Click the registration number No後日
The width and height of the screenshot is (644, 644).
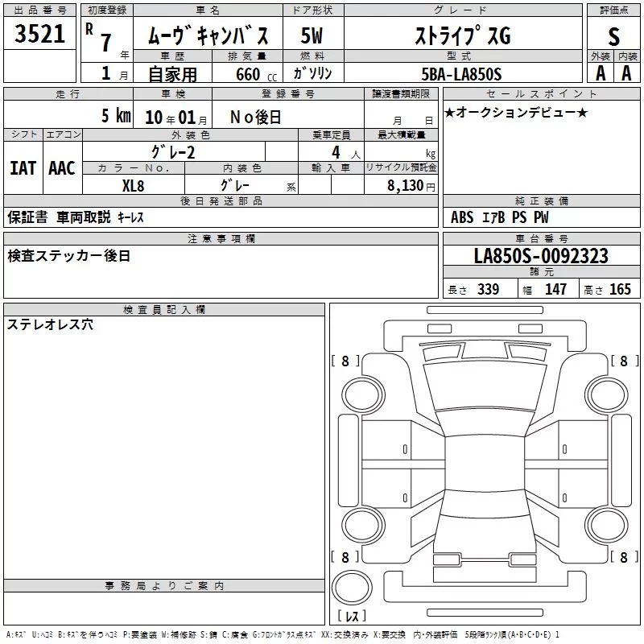256,118
